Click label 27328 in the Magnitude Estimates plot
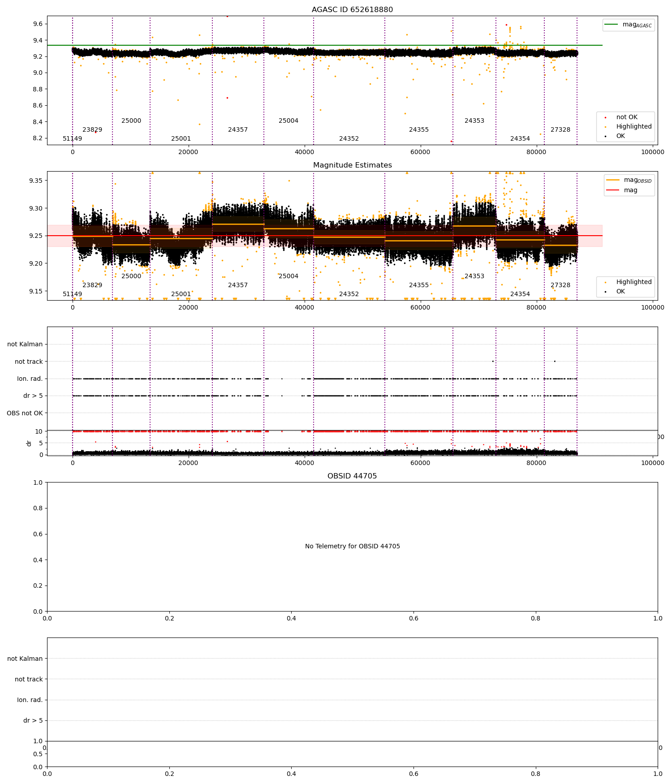 coord(560,285)
